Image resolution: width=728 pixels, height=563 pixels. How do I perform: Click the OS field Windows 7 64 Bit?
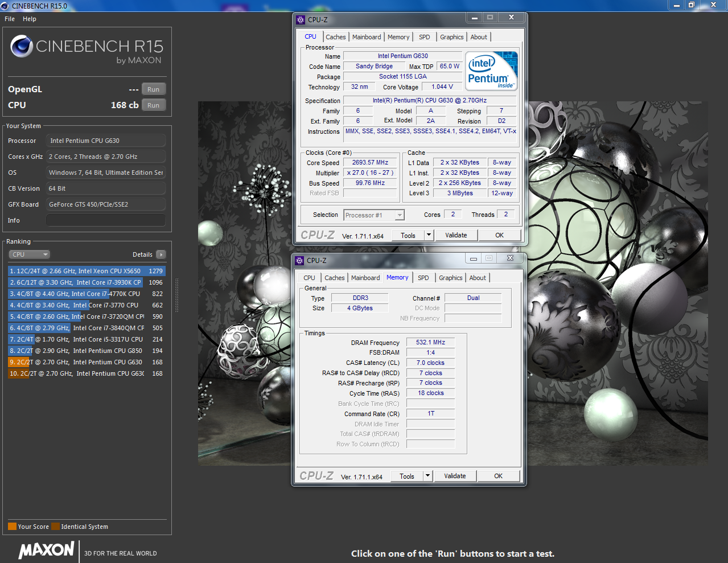pyautogui.click(x=106, y=172)
